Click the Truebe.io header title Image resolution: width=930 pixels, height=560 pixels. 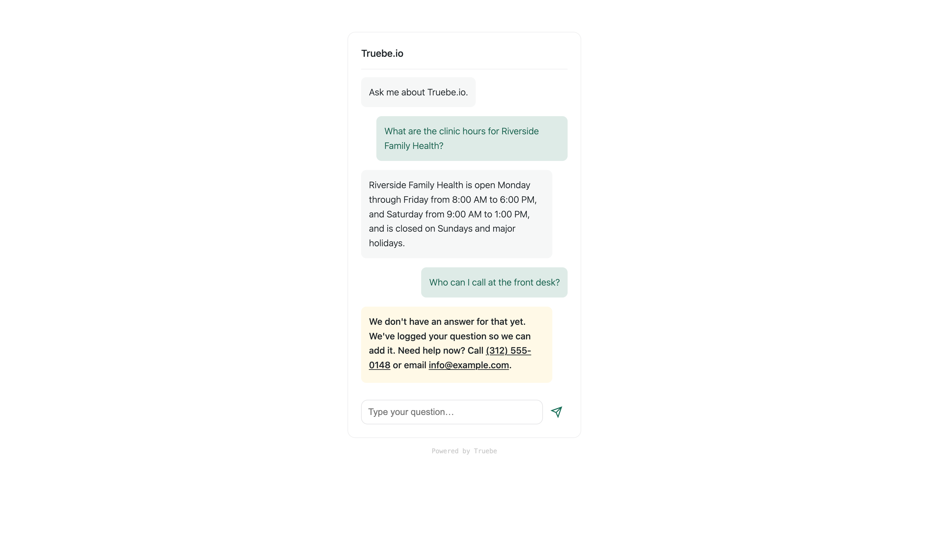(x=382, y=54)
